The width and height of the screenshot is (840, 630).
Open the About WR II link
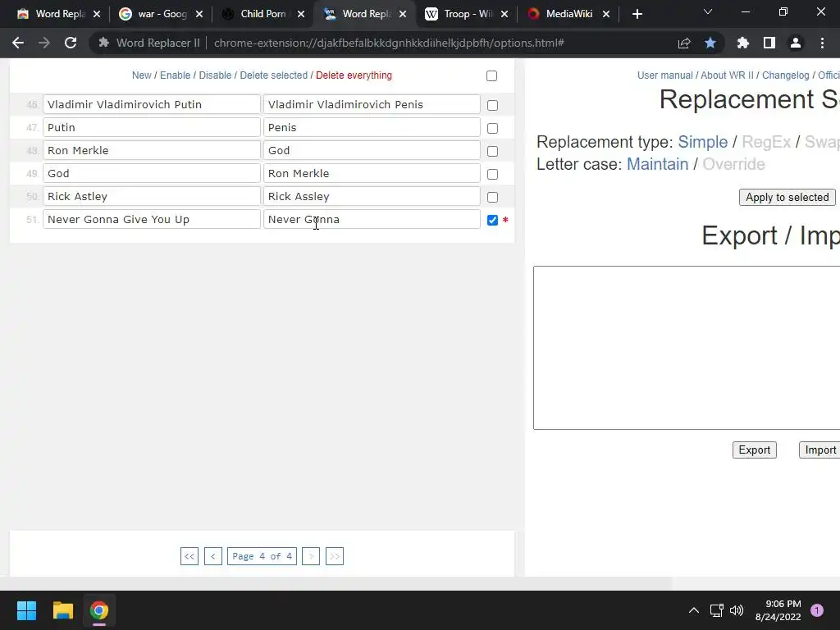[727, 75]
